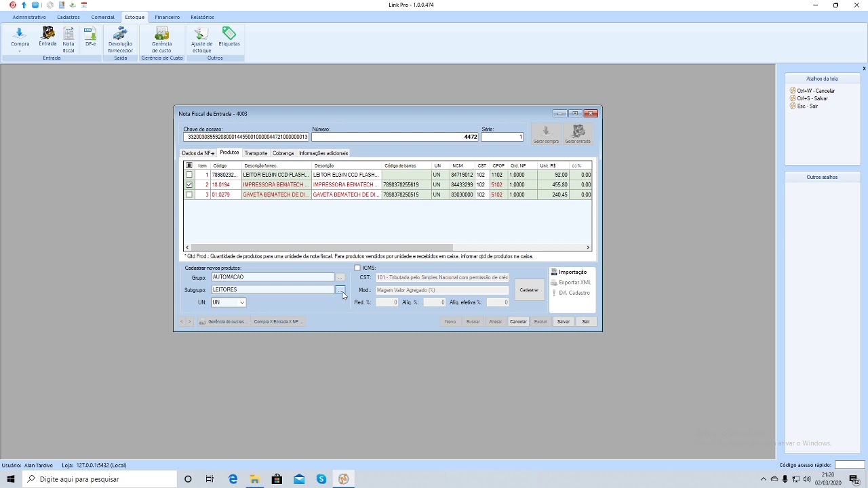Open Ajuste de estoque in the ribbon
Image resolution: width=868 pixels, height=488 pixels.
[x=201, y=39]
